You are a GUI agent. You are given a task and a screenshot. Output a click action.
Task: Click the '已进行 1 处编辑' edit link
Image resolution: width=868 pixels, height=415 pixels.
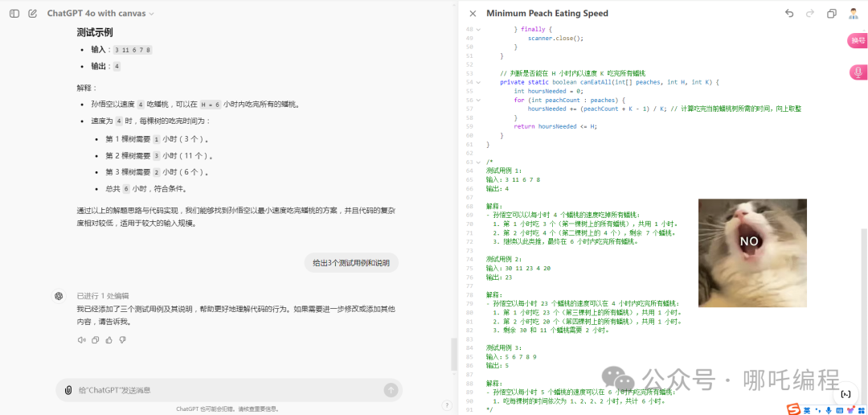[x=103, y=296]
